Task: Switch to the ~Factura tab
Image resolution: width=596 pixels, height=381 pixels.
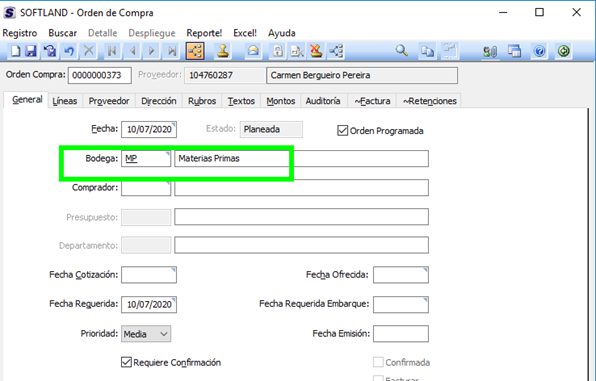Action: pyautogui.click(x=372, y=101)
